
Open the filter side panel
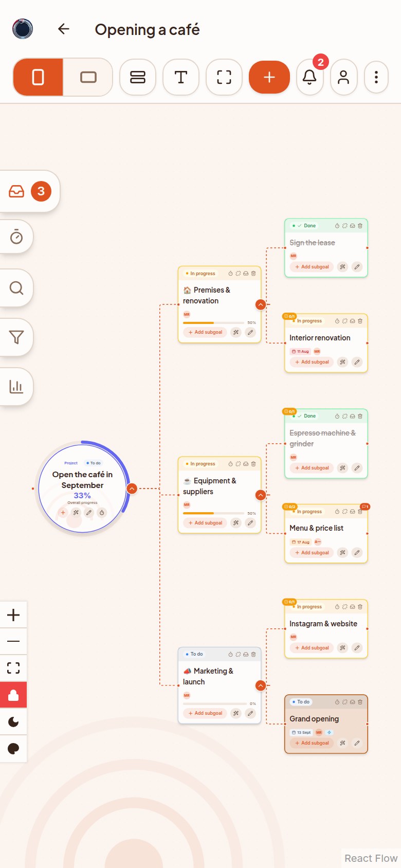[x=16, y=337]
